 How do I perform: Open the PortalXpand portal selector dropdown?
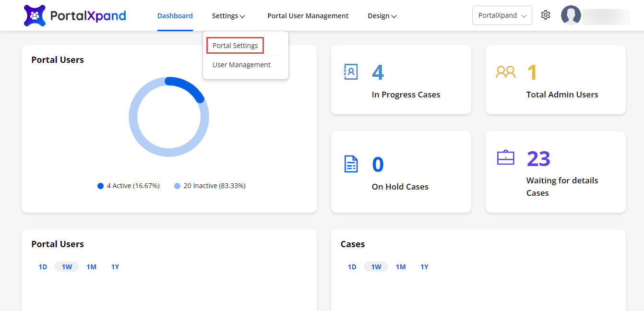501,15
